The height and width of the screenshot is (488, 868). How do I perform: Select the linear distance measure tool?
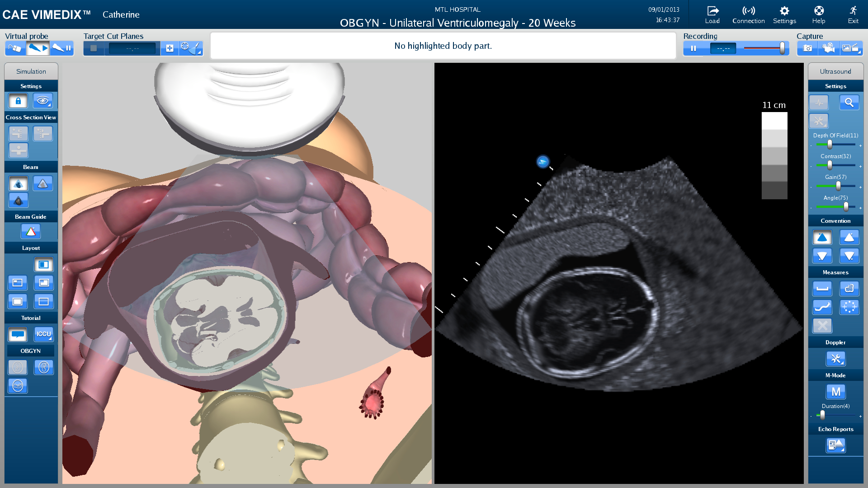[x=822, y=289]
